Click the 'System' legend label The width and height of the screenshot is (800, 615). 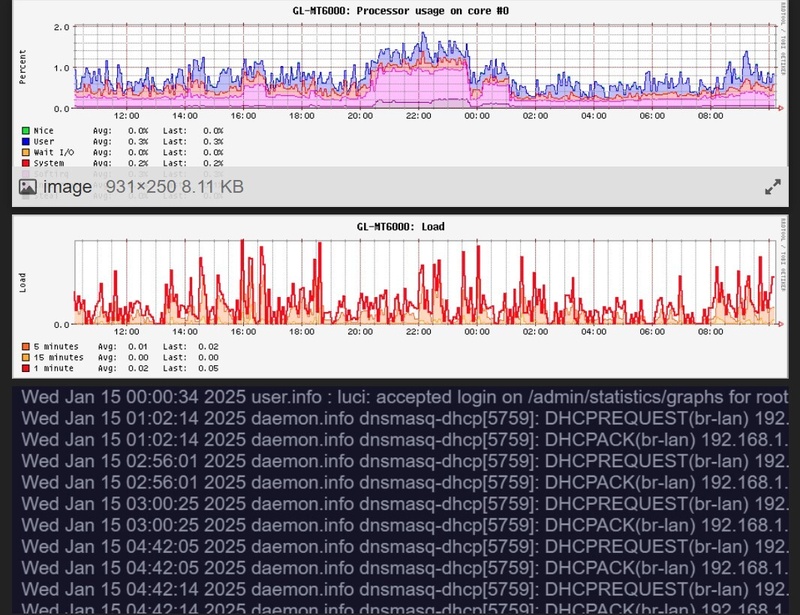coord(49,163)
